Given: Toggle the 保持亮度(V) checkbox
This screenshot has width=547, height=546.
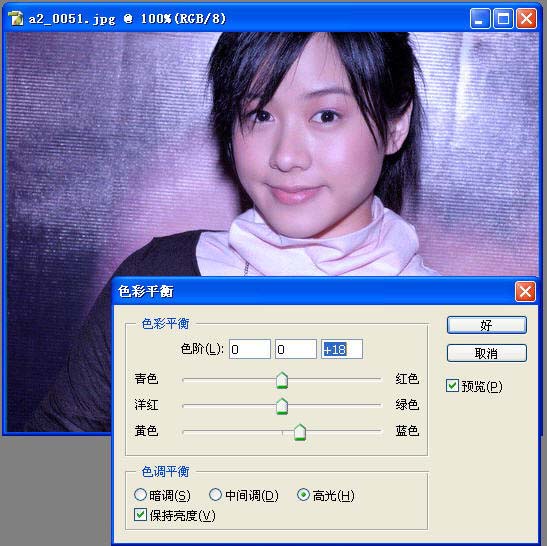Looking at the screenshot, I should 140,515.
